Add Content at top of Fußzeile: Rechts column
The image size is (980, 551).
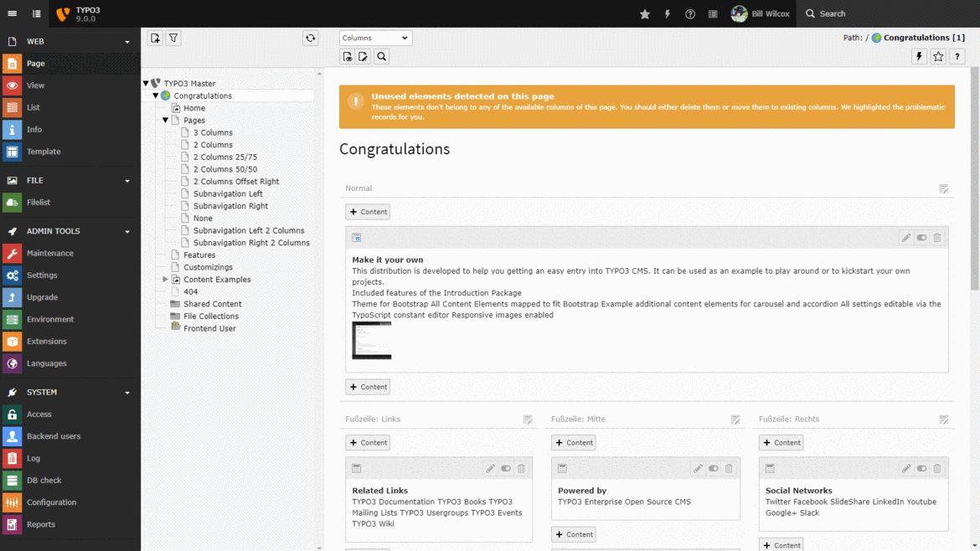coord(781,442)
